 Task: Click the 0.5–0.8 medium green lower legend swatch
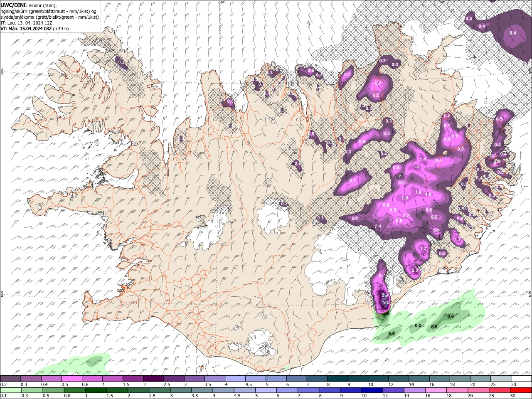tap(75, 390)
